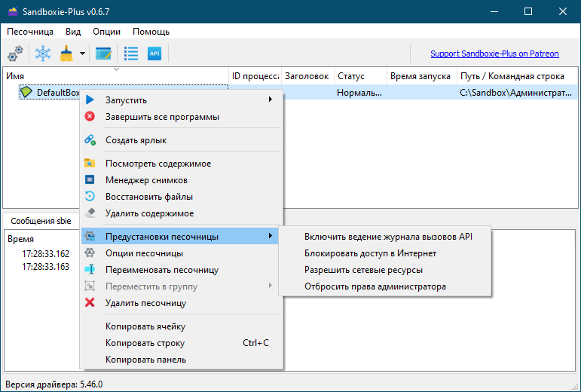Click the yellow broom cleanup icon

pos(67,54)
